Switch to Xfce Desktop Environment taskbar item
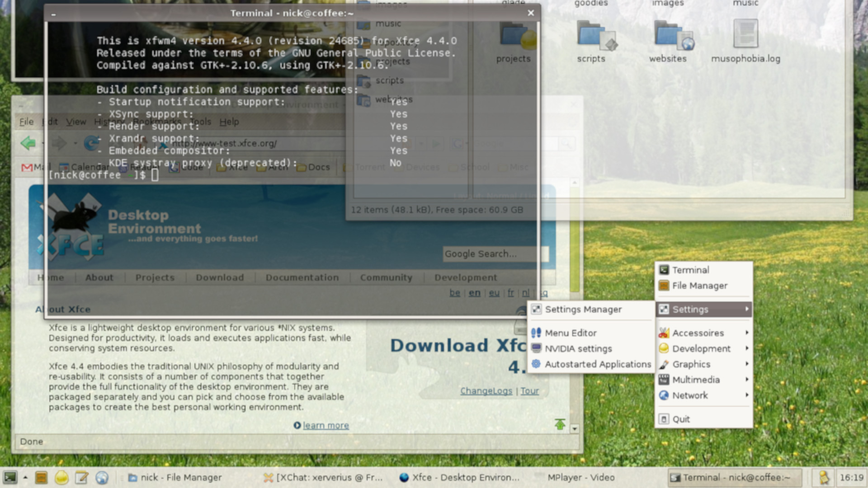This screenshot has height=488, width=868. coord(460,477)
